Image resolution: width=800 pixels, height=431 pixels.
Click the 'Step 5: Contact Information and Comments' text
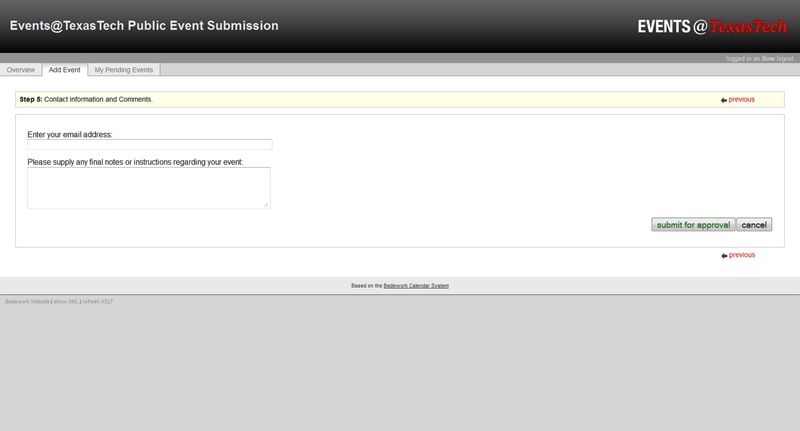(x=86, y=99)
